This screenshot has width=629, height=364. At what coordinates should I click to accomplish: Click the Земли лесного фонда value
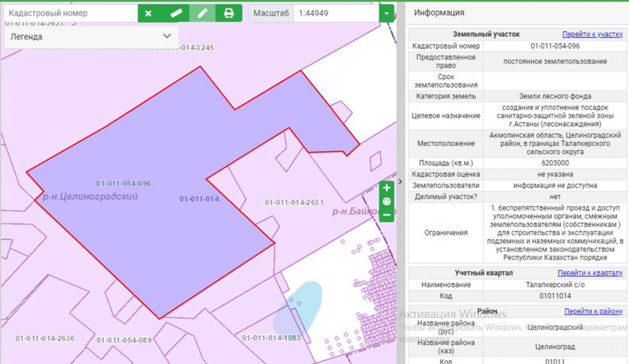[555, 96]
